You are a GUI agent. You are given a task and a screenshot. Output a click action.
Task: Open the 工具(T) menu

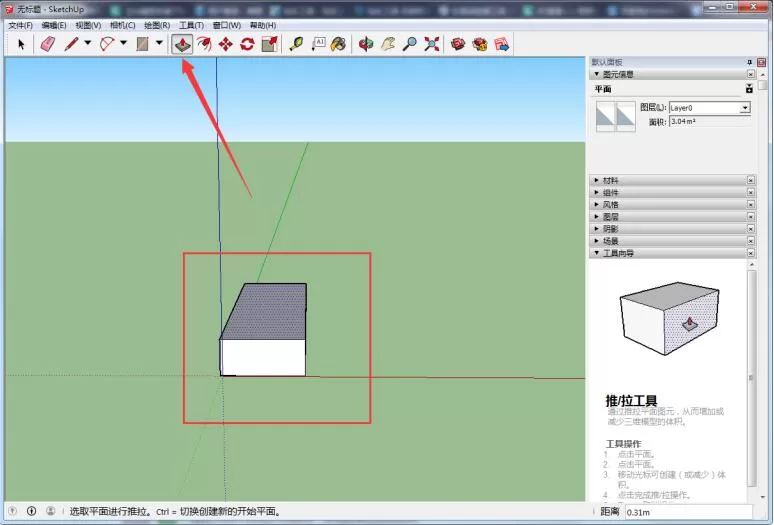[x=191, y=25]
